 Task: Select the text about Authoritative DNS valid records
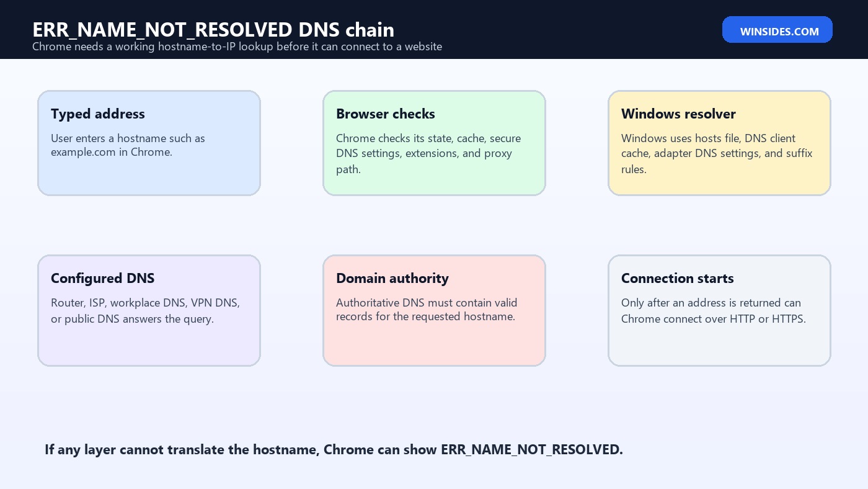pyautogui.click(x=427, y=310)
